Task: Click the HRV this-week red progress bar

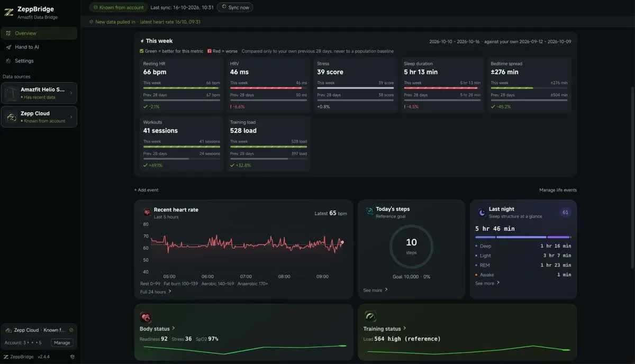Action: pyautogui.click(x=268, y=88)
